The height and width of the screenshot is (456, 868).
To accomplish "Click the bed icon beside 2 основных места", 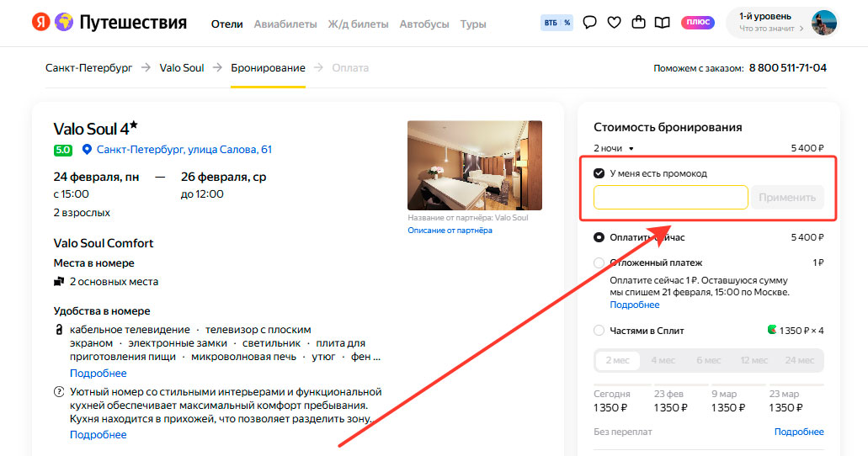I will (x=59, y=282).
